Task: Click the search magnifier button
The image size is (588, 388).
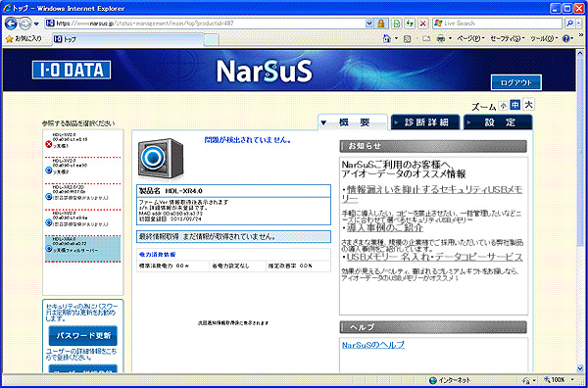Action: pyautogui.click(x=569, y=24)
